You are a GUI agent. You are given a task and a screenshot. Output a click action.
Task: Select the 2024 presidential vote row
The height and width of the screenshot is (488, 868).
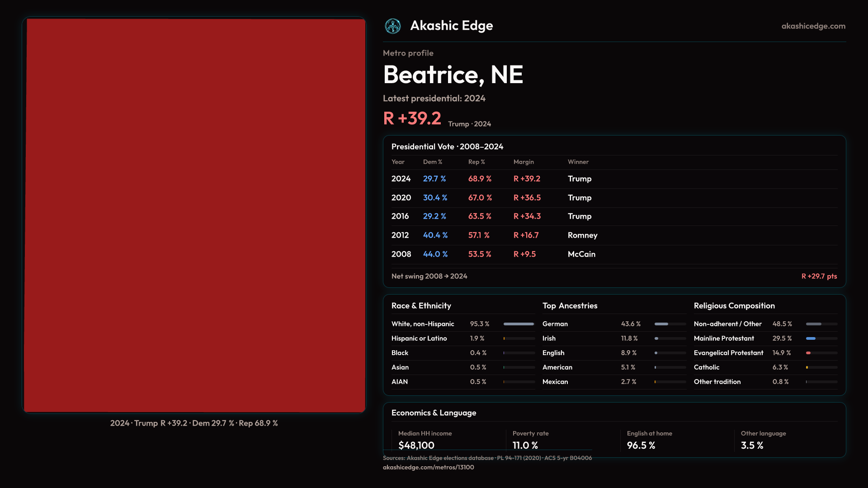coord(614,179)
